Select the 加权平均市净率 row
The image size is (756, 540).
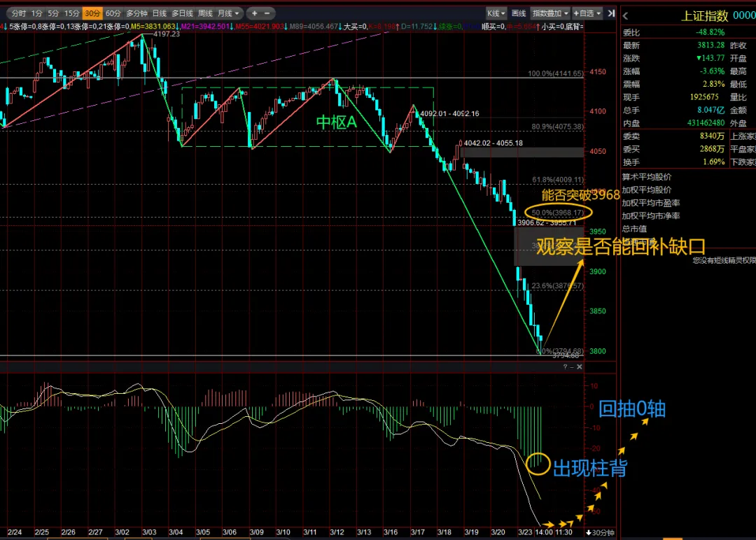[x=651, y=216]
